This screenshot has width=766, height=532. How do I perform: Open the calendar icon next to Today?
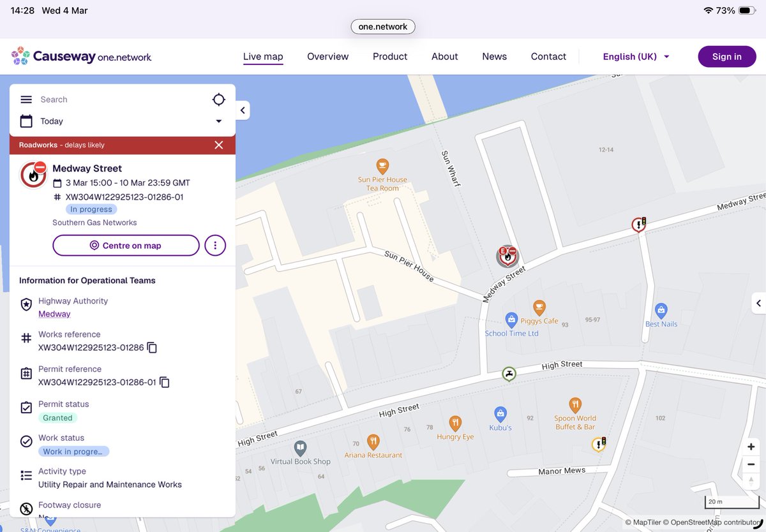click(26, 121)
